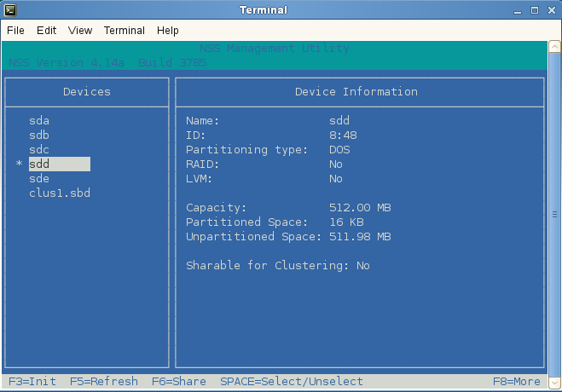Click the Sharable for Clustering value No

(x=363, y=265)
